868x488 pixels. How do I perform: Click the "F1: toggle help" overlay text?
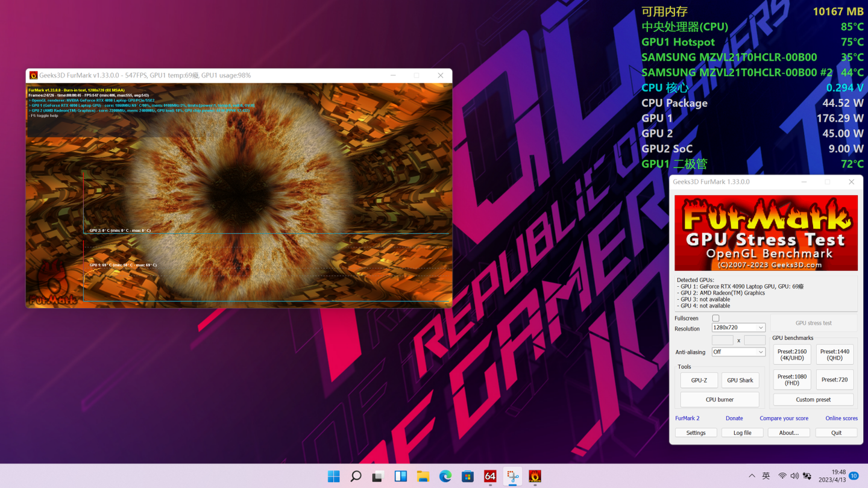click(x=43, y=116)
